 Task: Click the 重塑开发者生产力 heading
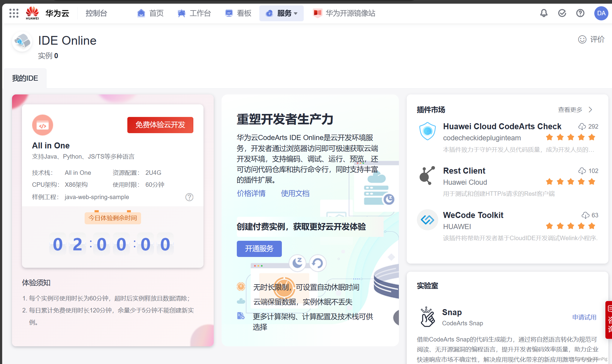(x=285, y=119)
